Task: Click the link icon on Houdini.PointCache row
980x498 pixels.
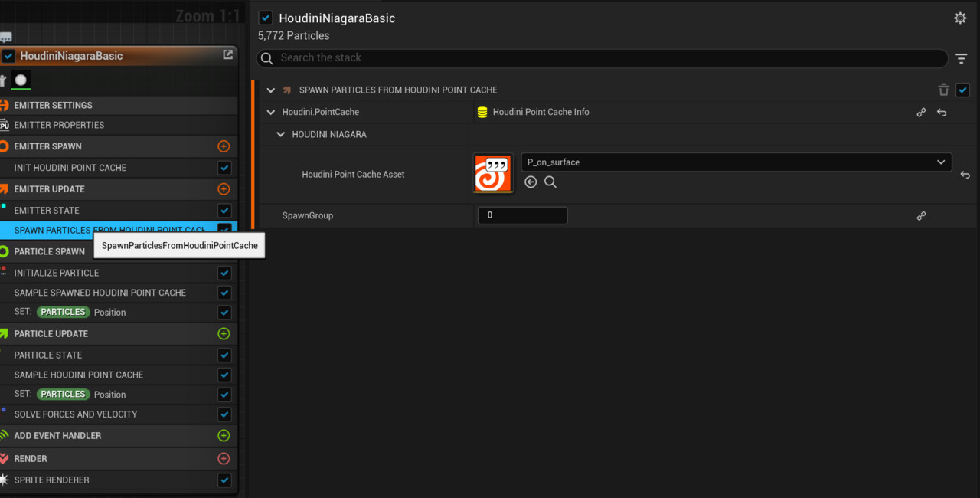Action: [x=921, y=112]
